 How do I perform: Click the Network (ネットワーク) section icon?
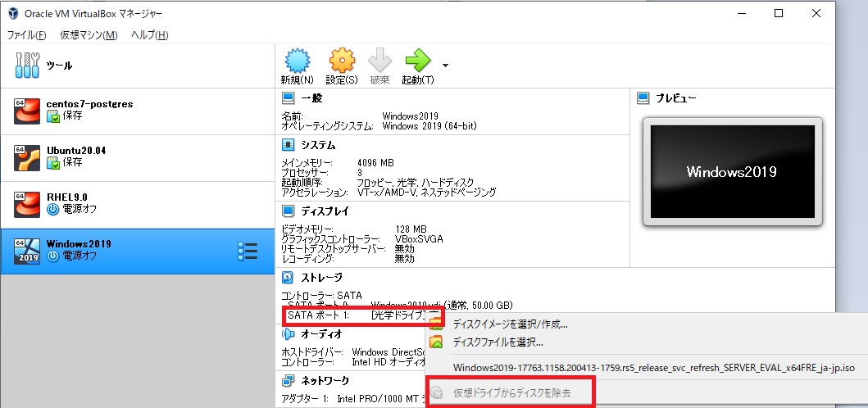click(288, 381)
